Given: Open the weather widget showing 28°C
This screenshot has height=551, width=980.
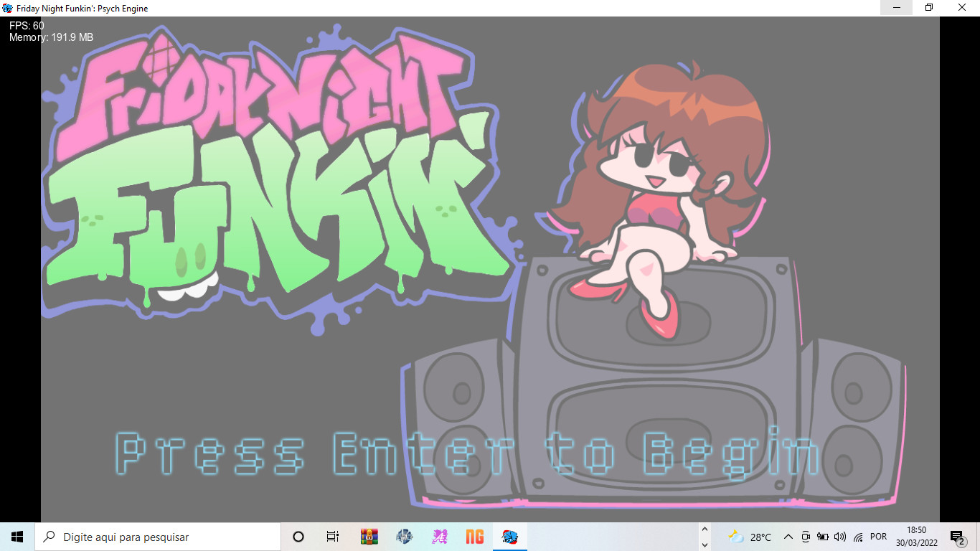Looking at the screenshot, I should [x=750, y=537].
